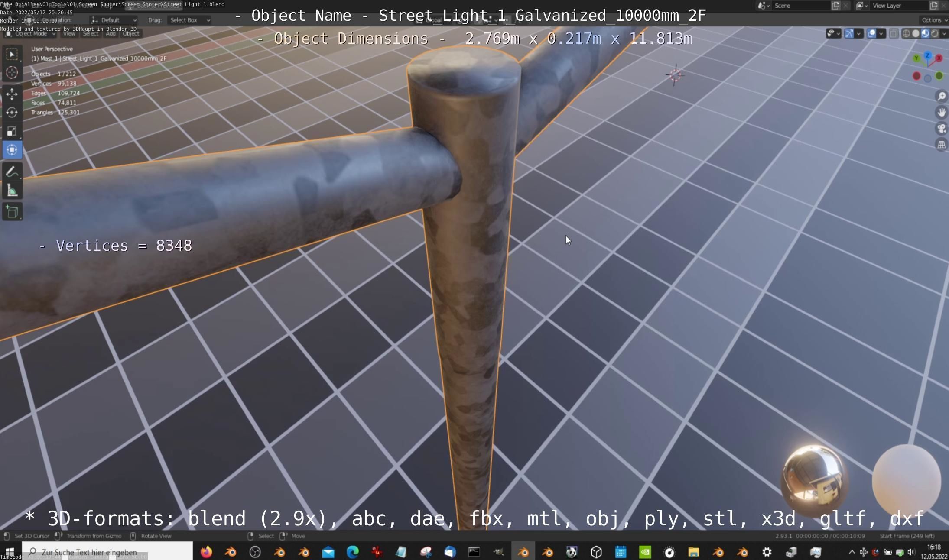Click the 'Vertices 99,138' statistic
The image size is (949, 560).
pos(54,84)
